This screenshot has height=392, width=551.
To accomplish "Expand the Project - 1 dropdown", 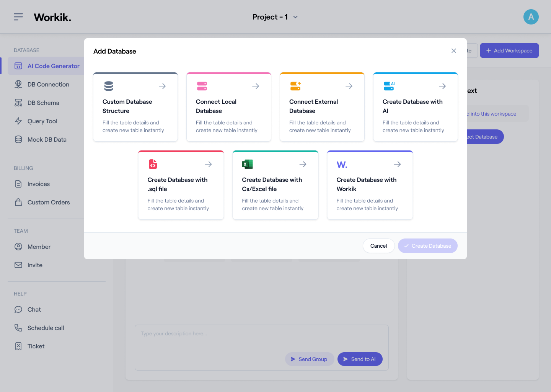I will pyautogui.click(x=275, y=17).
